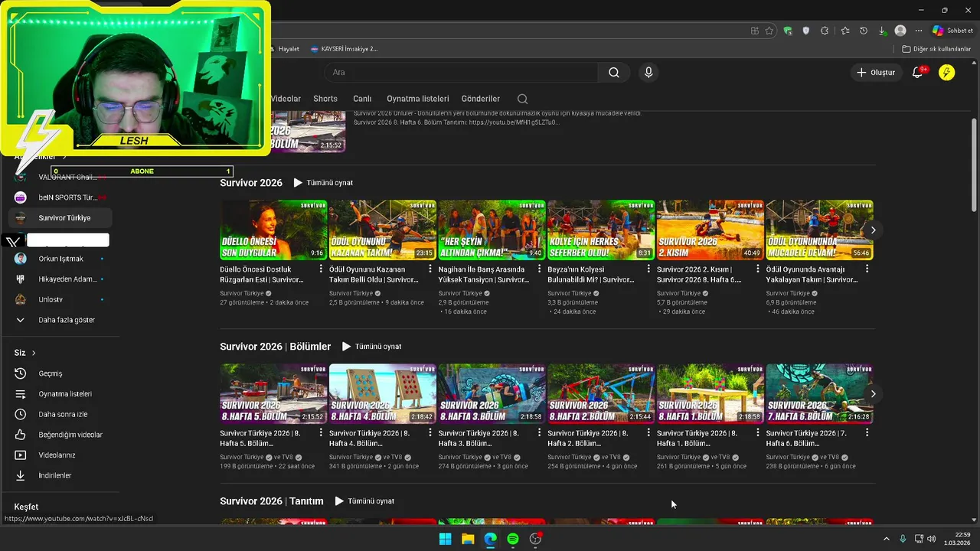The width and height of the screenshot is (980, 551).
Task: Open File Explorer from the taskbar
Action: (x=468, y=539)
